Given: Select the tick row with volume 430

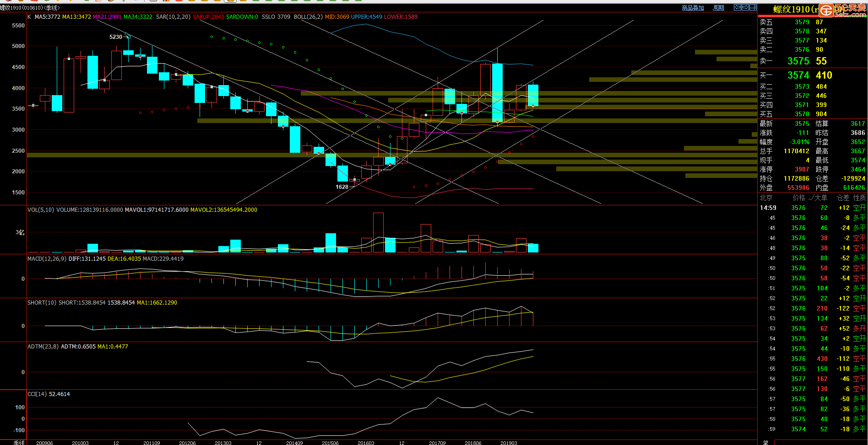Looking at the screenshot, I should click(813, 359).
